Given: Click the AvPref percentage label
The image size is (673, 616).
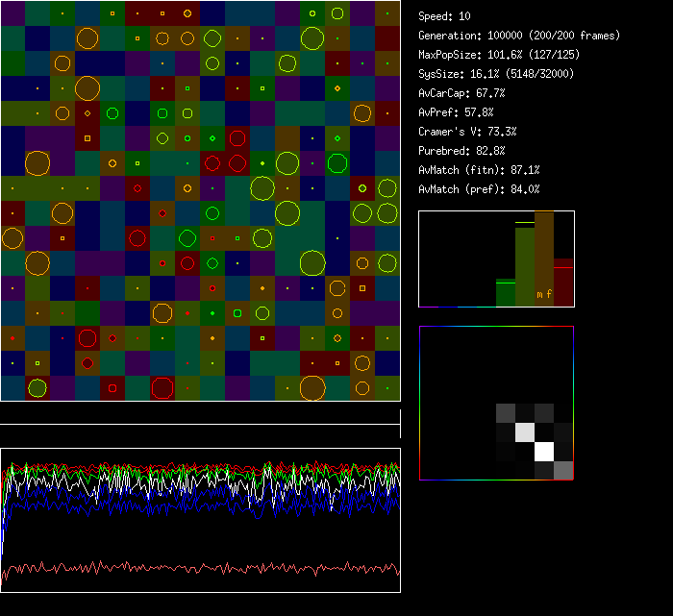Looking at the screenshot, I should (456, 112).
